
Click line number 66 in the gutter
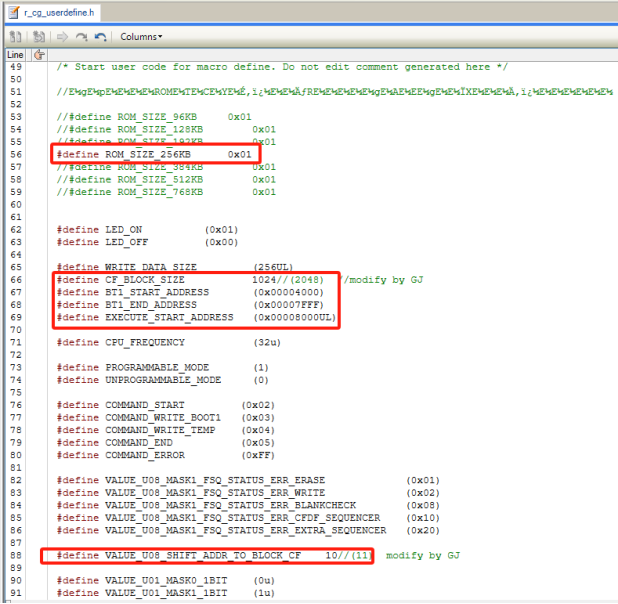tap(16, 280)
